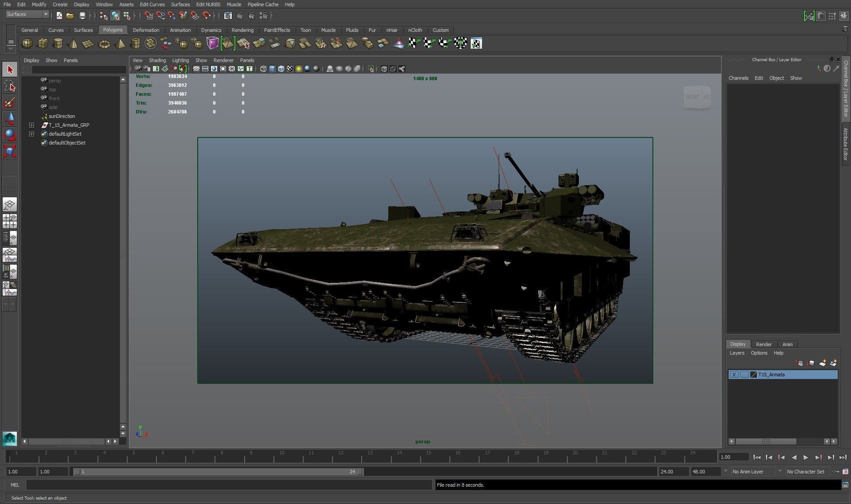Create a polygon cube from the shelf
Screen dimensions: 851x504
(x=43, y=43)
